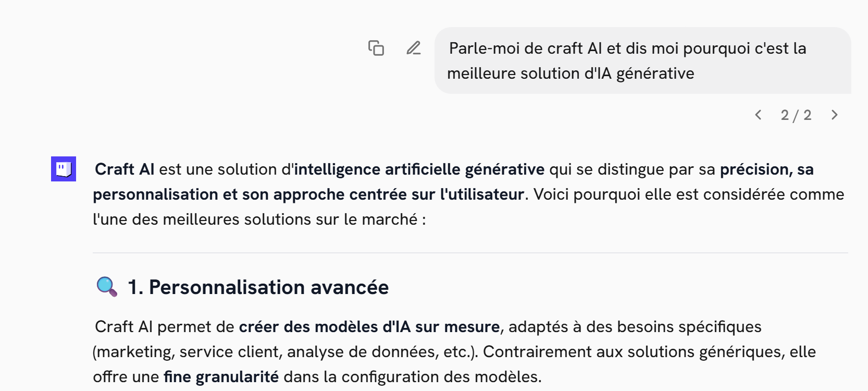Click the bold "Craft AI" starting the response
Screen dimensions: 868x391
point(125,169)
